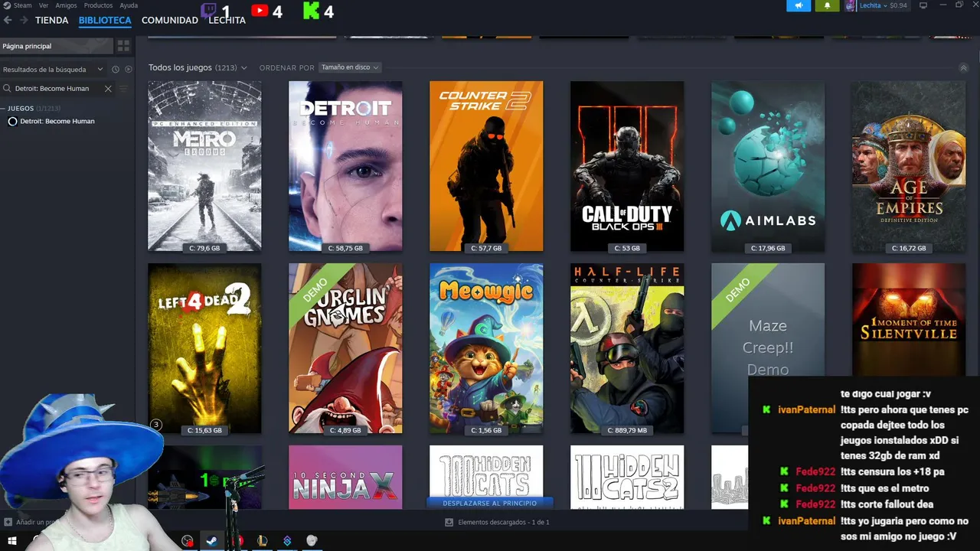Click the Twitch overlay icon
The image size is (980, 551).
pyautogui.click(x=209, y=11)
